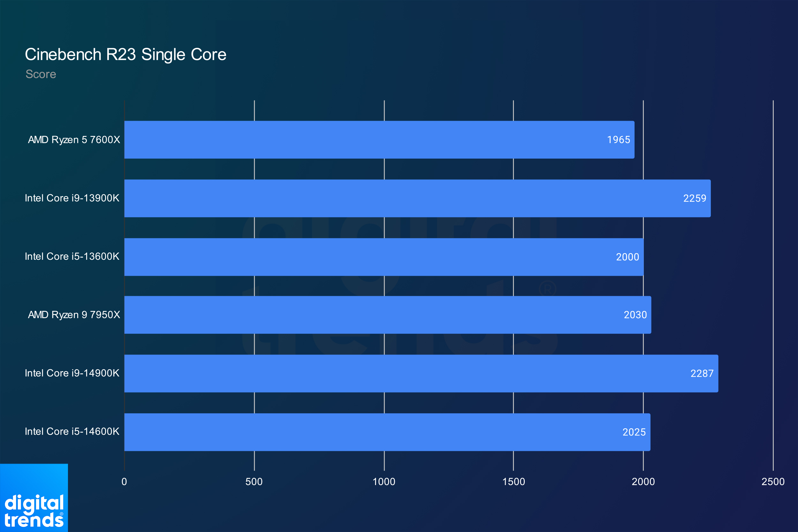The image size is (798, 532).
Task: Click the Intel Core i9-14900K label
Action: point(72,373)
